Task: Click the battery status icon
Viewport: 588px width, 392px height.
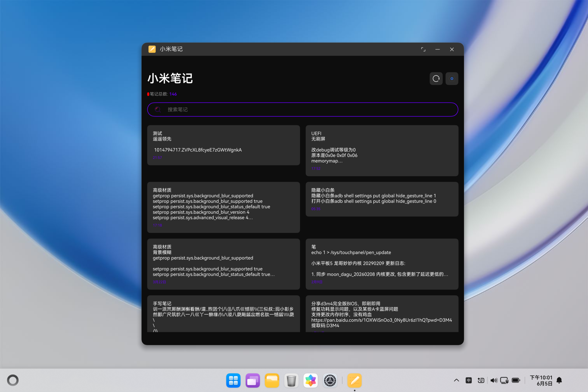Action: point(516,380)
